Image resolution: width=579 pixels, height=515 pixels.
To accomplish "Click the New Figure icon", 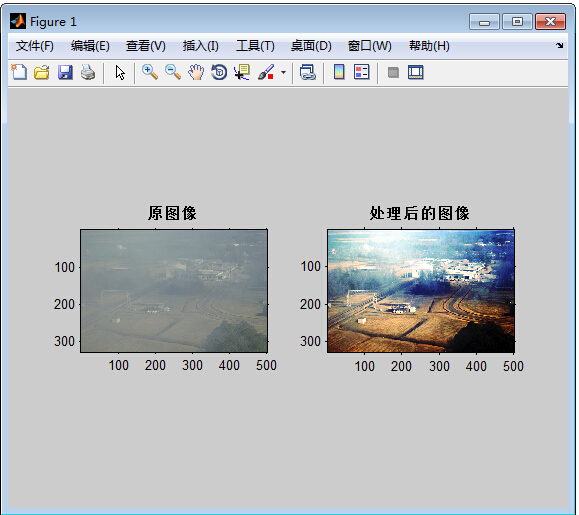I will [19, 72].
